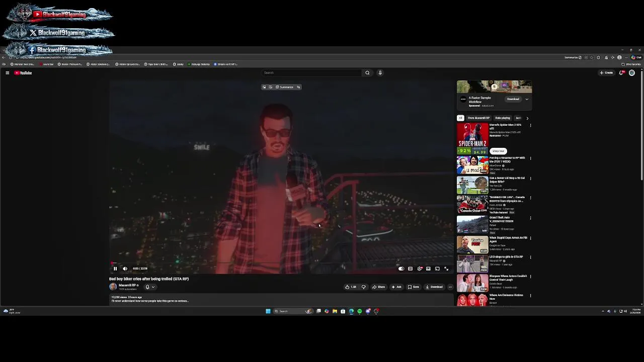Click the video progress bar
The height and width of the screenshot is (362, 644).
point(281,263)
